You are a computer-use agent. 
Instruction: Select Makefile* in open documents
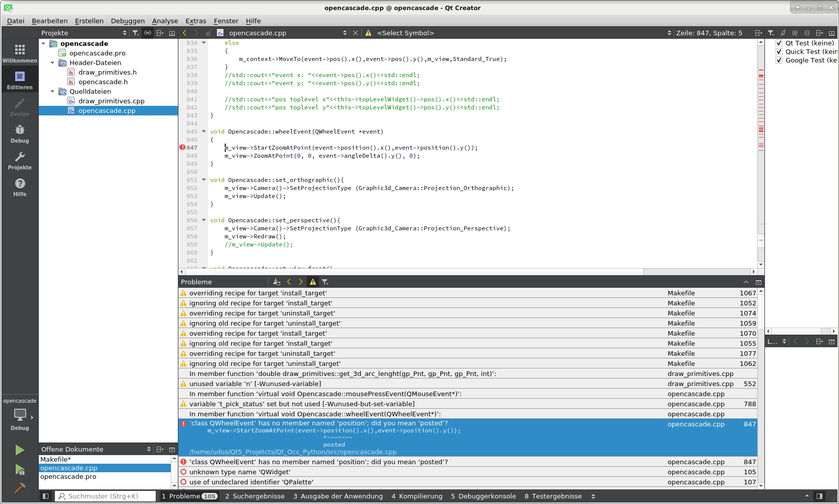tap(105, 460)
